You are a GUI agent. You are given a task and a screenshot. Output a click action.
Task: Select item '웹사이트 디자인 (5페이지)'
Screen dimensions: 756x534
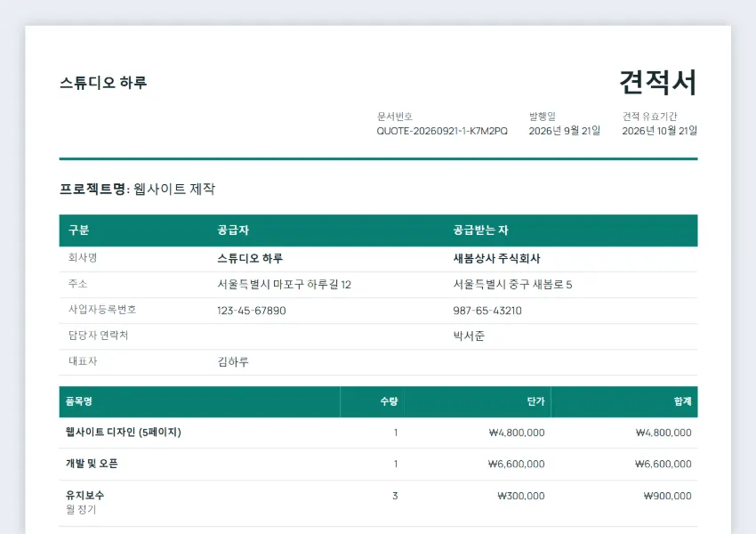(x=124, y=433)
